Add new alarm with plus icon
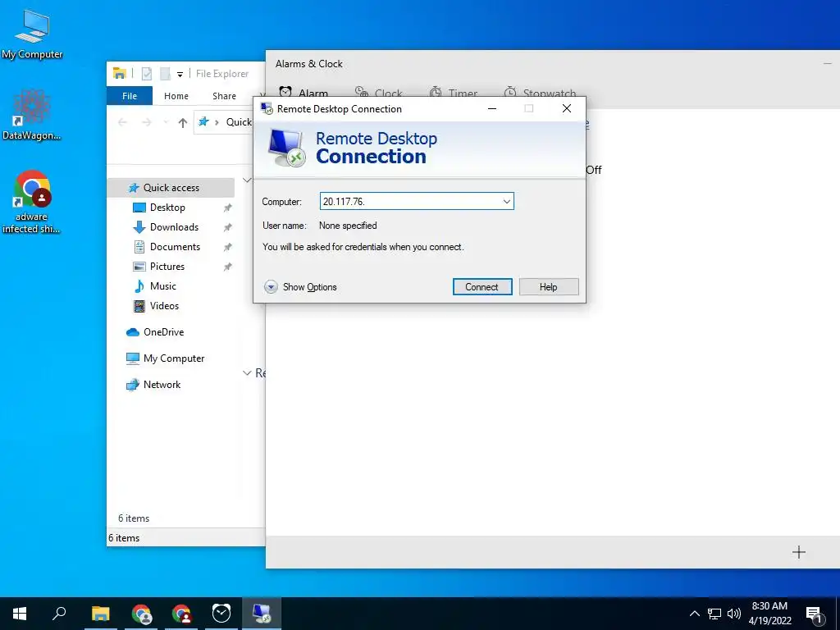 (x=799, y=552)
